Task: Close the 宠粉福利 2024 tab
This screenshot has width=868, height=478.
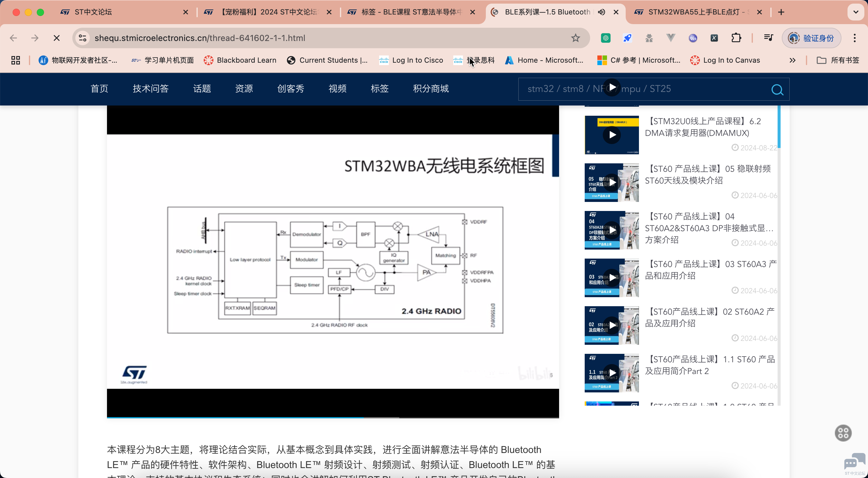Action: point(329,12)
